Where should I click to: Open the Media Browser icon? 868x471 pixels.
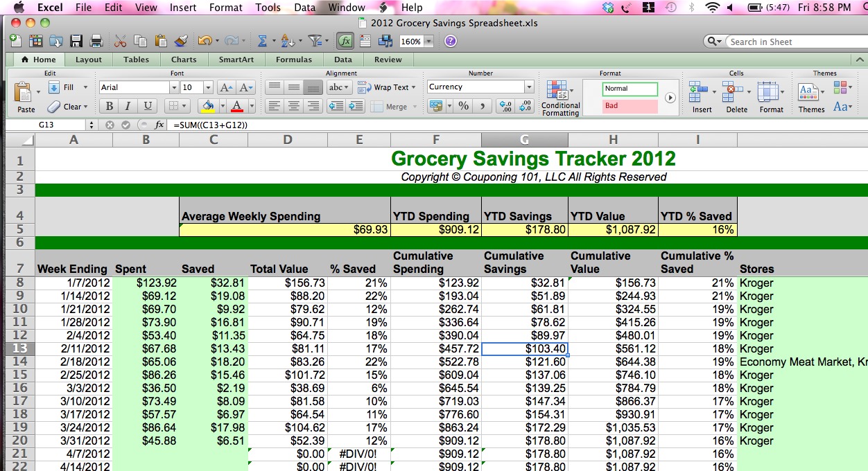pos(385,41)
